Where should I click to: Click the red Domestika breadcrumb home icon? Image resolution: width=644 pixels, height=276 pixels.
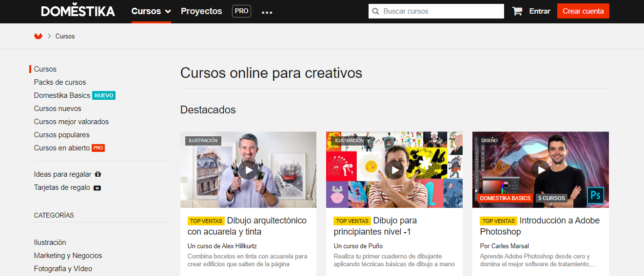[x=38, y=36]
